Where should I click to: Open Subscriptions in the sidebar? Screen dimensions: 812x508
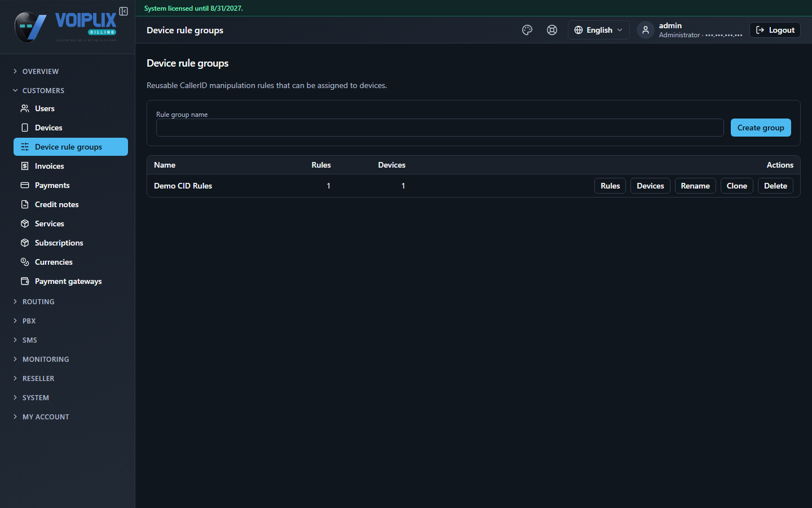point(70,243)
